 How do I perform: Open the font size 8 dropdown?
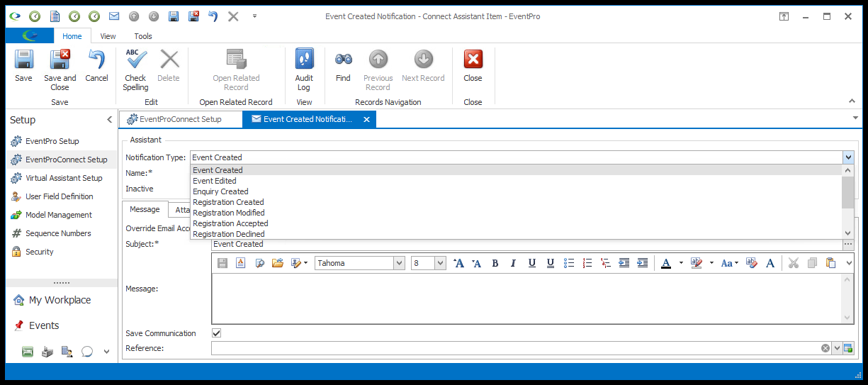pos(440,263)
